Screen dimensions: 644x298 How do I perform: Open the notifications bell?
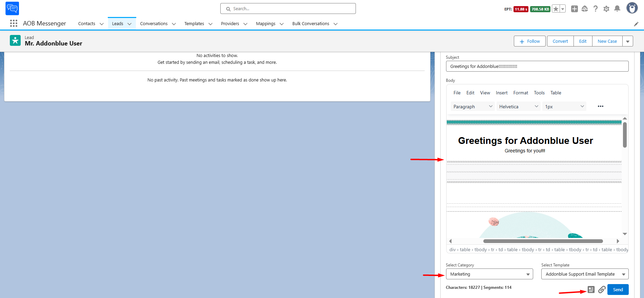(x=617, y=9)
